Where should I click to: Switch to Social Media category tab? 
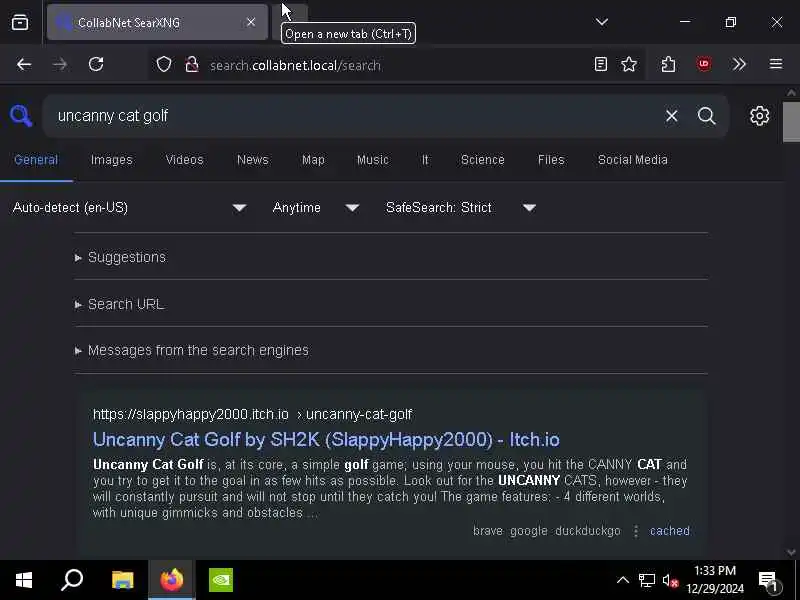pos(632,160)
